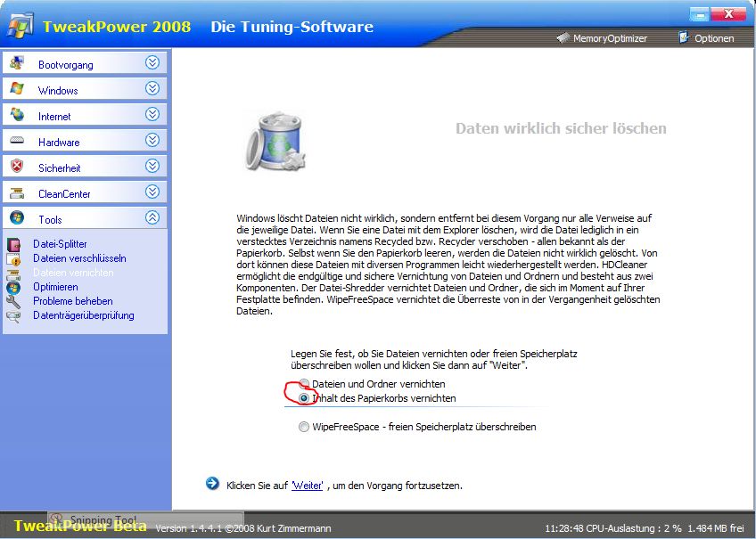Open the Bootvorgang menu label
The width and height of the screenshot is (756, 539).
[x=66, y=65]
